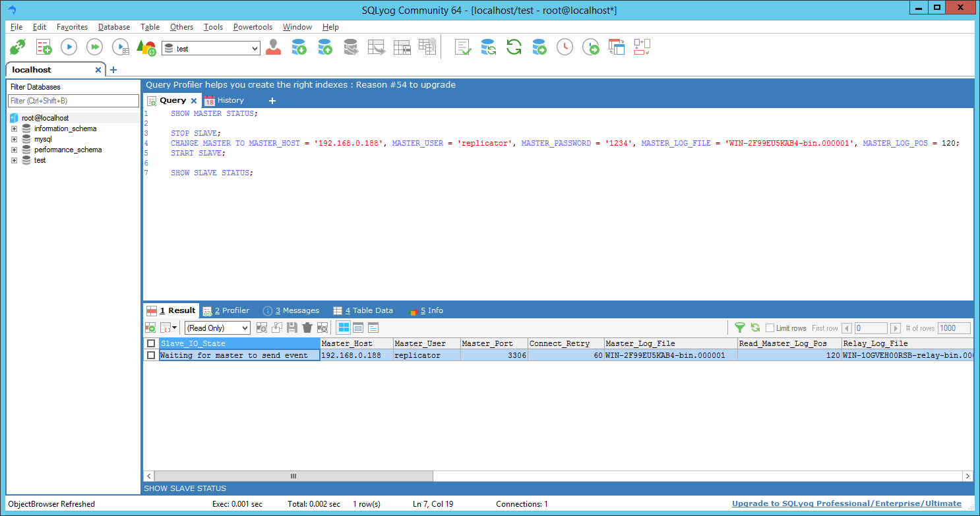Close the localhost connection tab
This screenshot has width=980, height=516.
[x=98, y=70]
